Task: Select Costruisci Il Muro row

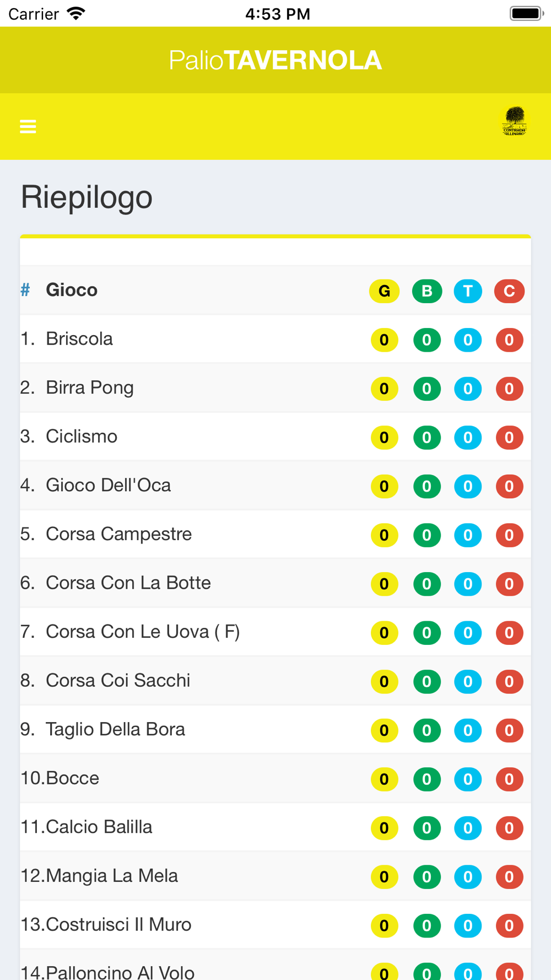Action: coord(275,925)
